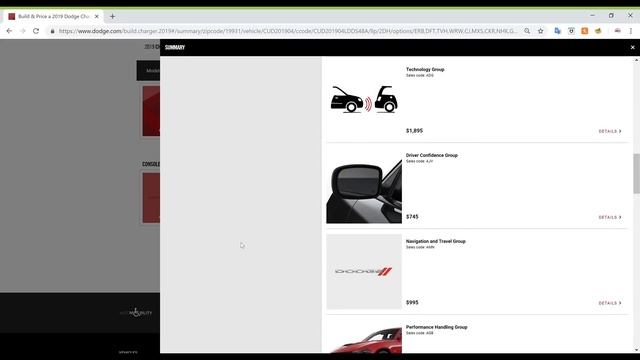Screen dimensions: 640x360
Task: Click the Technology Group title
Action: (425, 69)
